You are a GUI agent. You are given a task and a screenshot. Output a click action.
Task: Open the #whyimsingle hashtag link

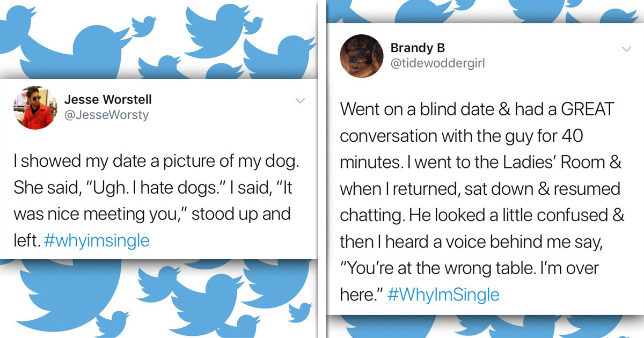click(96, 240)
